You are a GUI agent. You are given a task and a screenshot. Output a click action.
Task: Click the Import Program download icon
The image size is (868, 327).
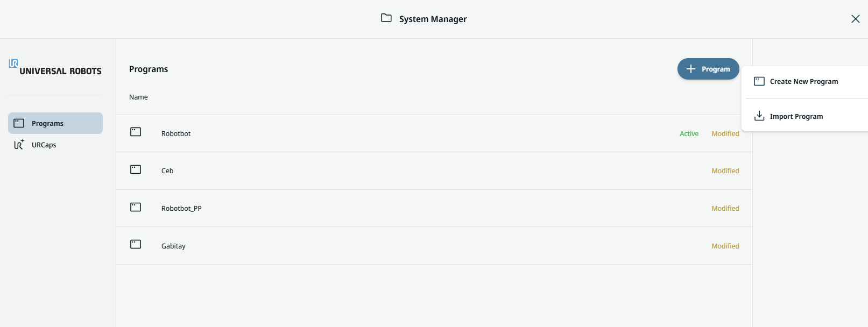click(759, 116)
